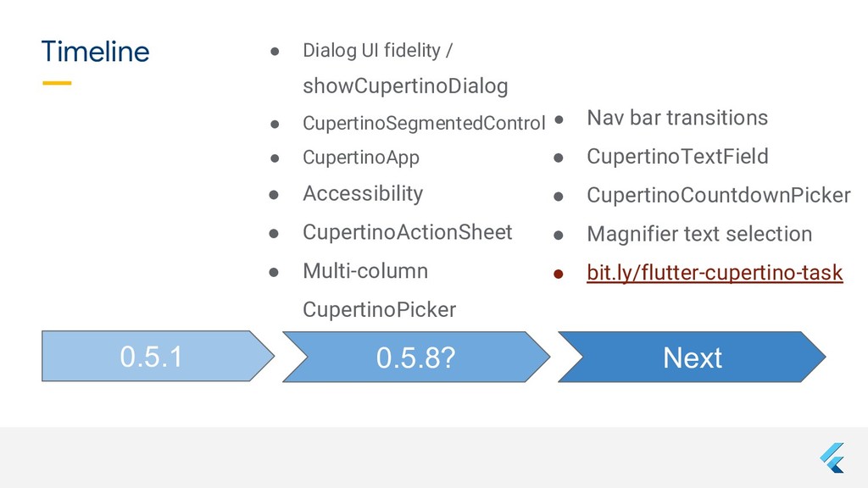This screenshot has height=488, width=868.
Task: Select the CupertinoCountdownPicker bullet item
Action: click(718, 196)
